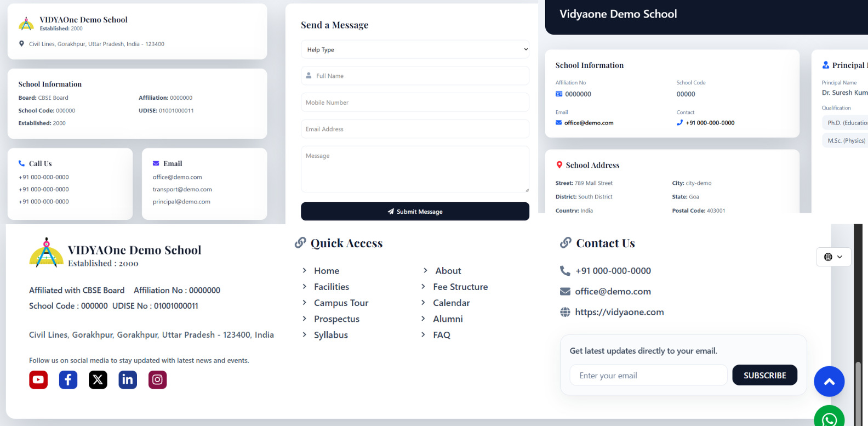
Task: Click the link icon beside Quick Access
Action: [300, 243]
